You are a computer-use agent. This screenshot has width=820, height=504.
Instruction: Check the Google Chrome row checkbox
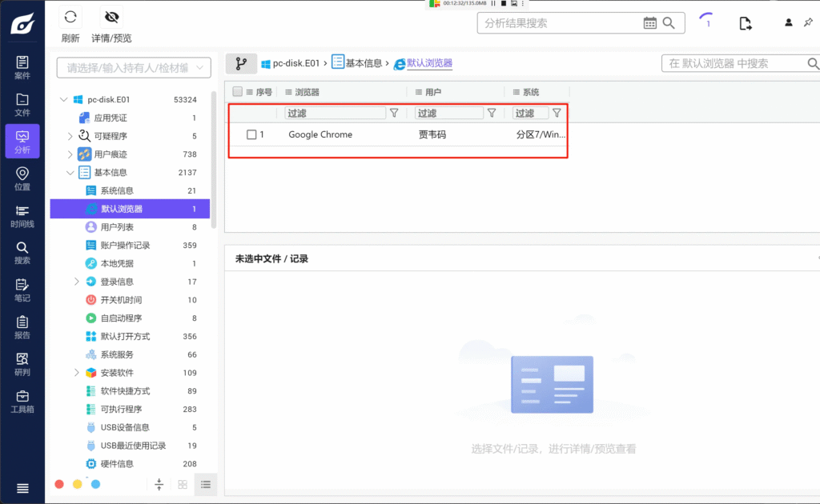click(251, 134)
